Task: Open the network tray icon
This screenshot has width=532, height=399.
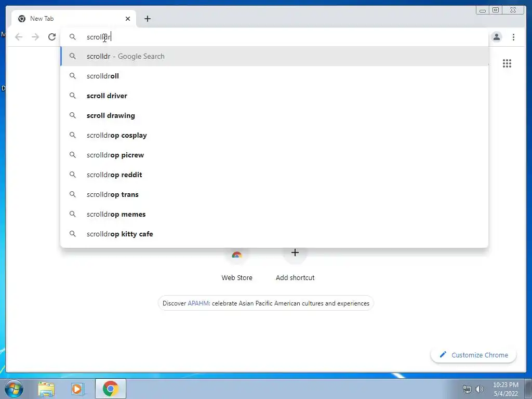Action: [x=467, y=389]
